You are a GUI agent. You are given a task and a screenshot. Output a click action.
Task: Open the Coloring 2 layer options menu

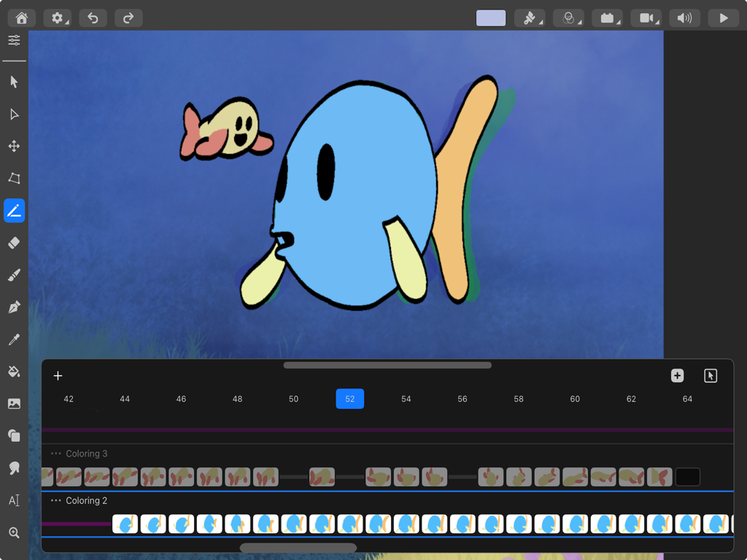[x=55, y=500]
